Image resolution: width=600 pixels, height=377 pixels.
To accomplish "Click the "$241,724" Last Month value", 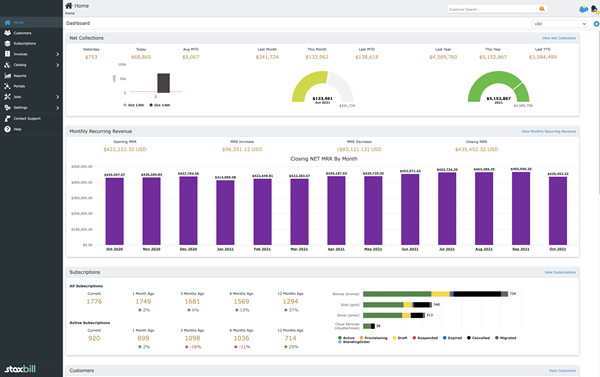I will 267,57.
